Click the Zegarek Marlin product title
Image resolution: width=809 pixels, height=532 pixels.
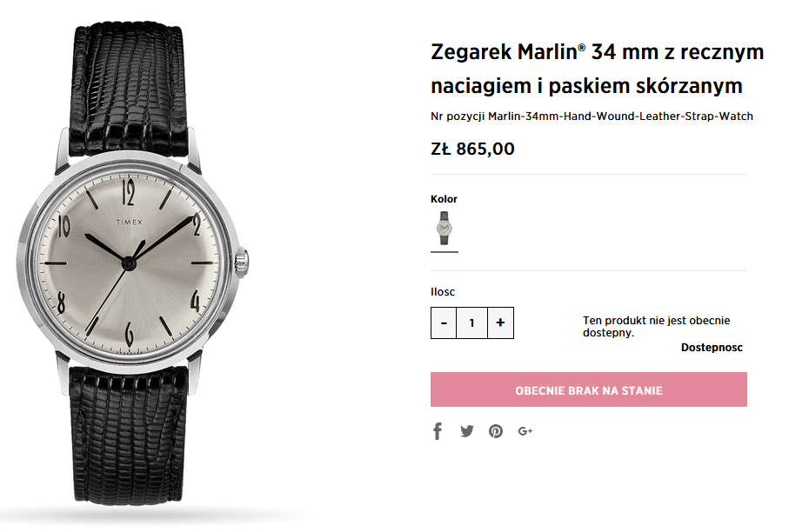click(x=597, y=69)
